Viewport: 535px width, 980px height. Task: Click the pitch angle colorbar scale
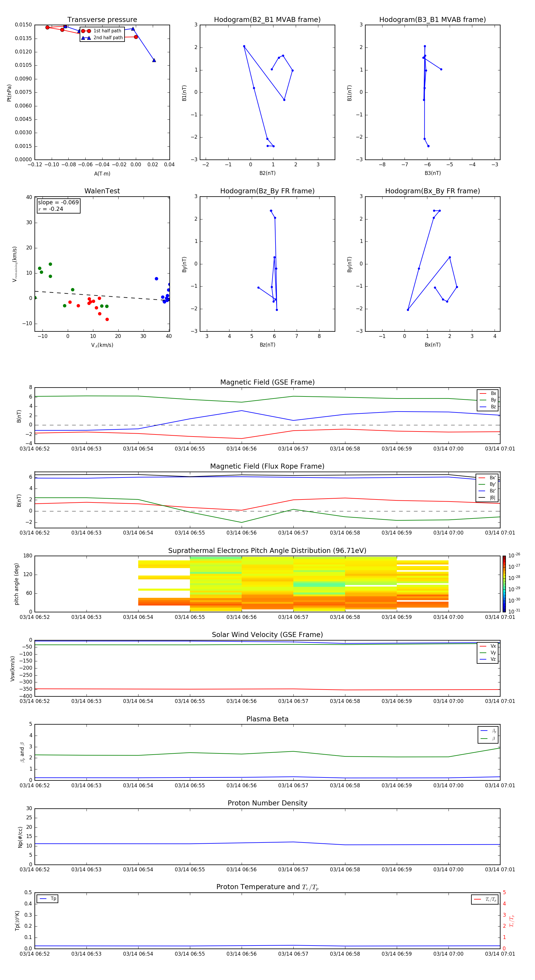504,584
